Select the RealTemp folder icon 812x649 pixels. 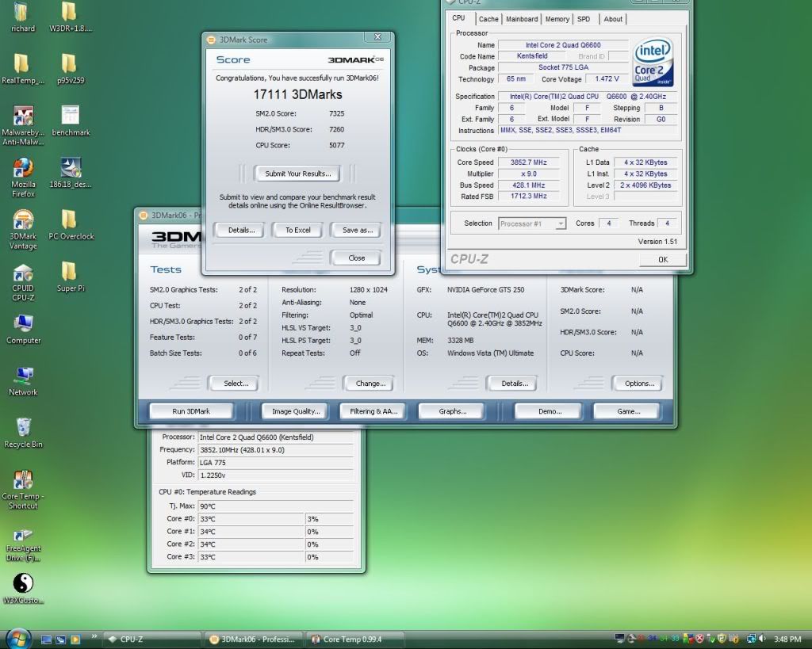[x=23, y=68]
